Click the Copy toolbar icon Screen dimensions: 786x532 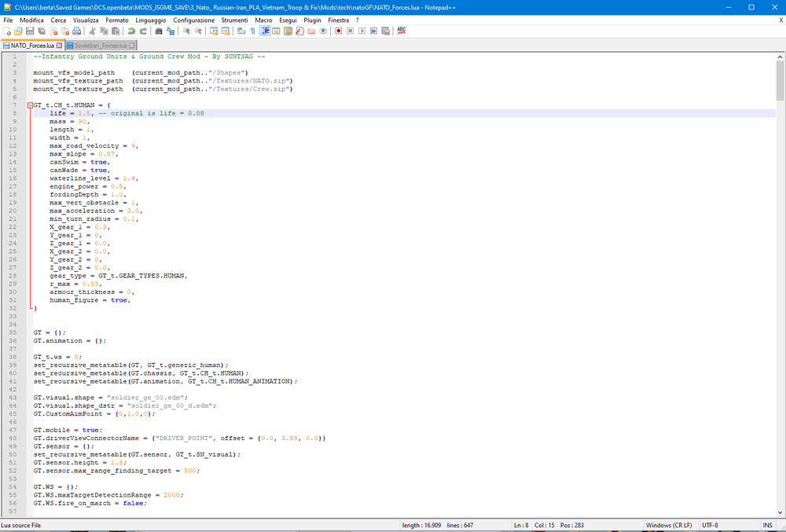[x=104, y=31]
